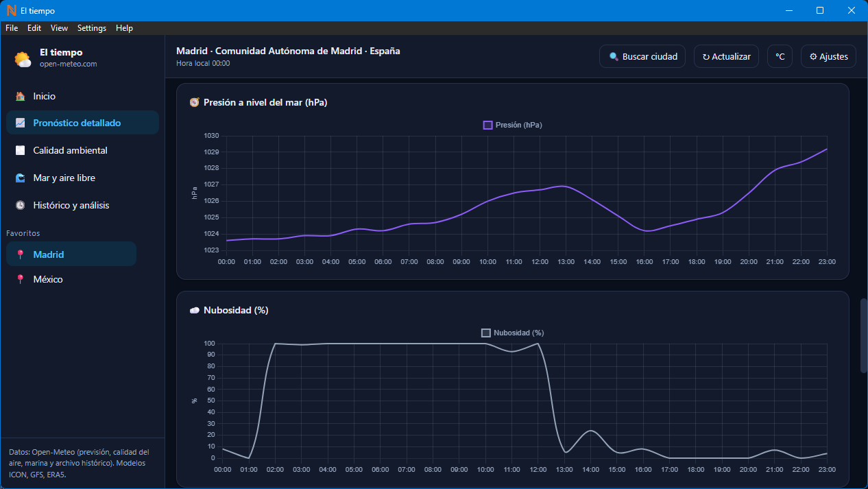Click the 100 value on the cloudiness chart axis
Screen dimensions: 868x489
[210, 343]
